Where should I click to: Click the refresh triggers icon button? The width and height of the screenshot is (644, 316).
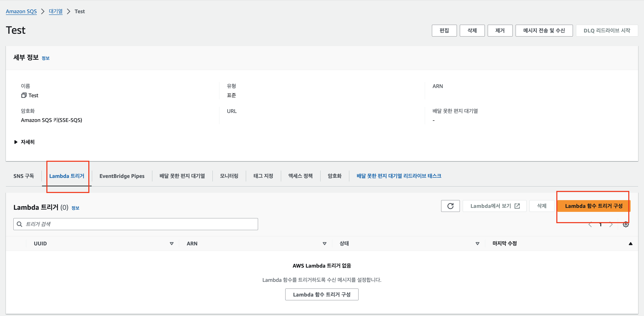pos(450,206)
